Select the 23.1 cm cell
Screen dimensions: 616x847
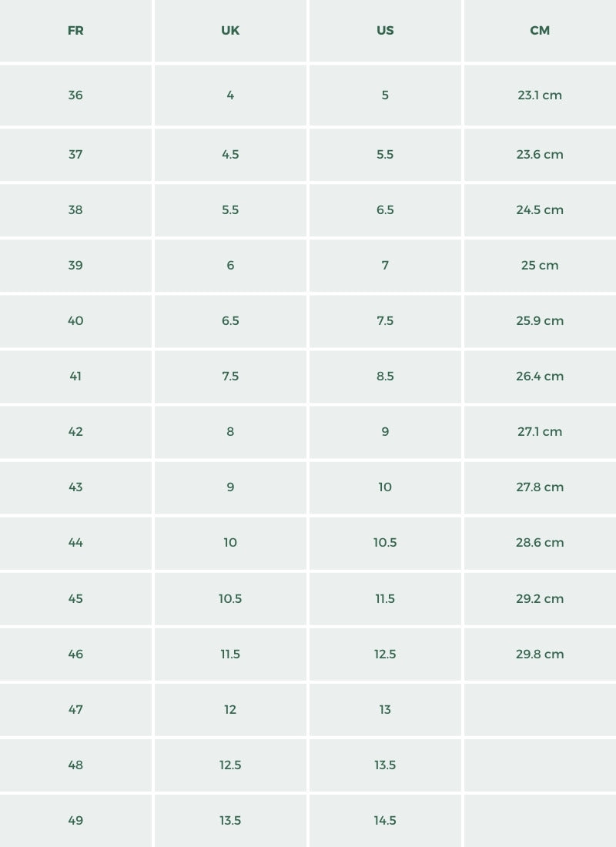540,95
